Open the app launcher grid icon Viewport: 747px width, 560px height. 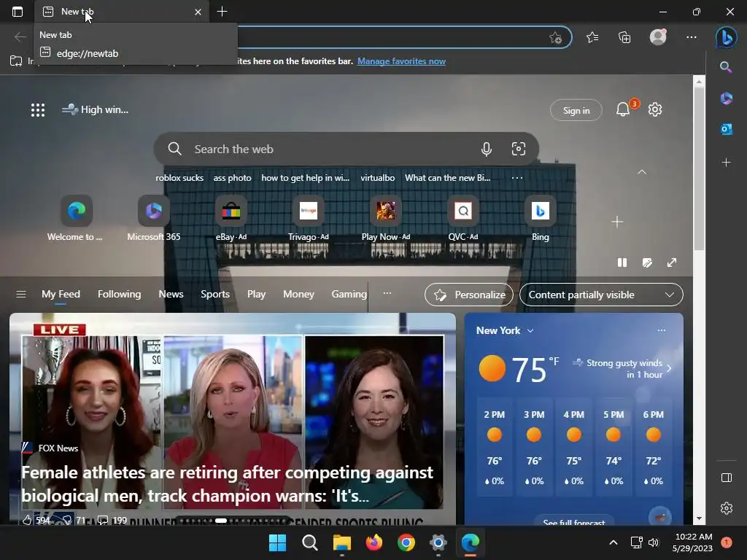(x=38, y=110)
